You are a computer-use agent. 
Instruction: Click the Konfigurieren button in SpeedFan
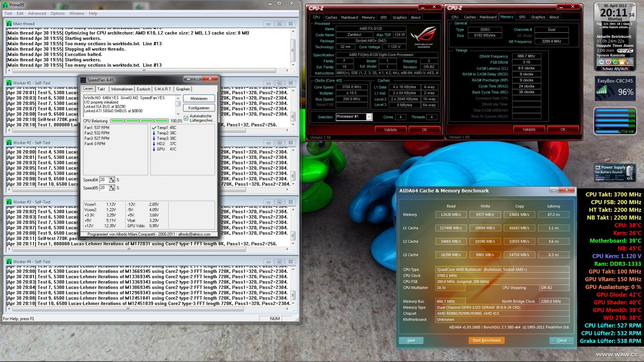tap(199, 108)
